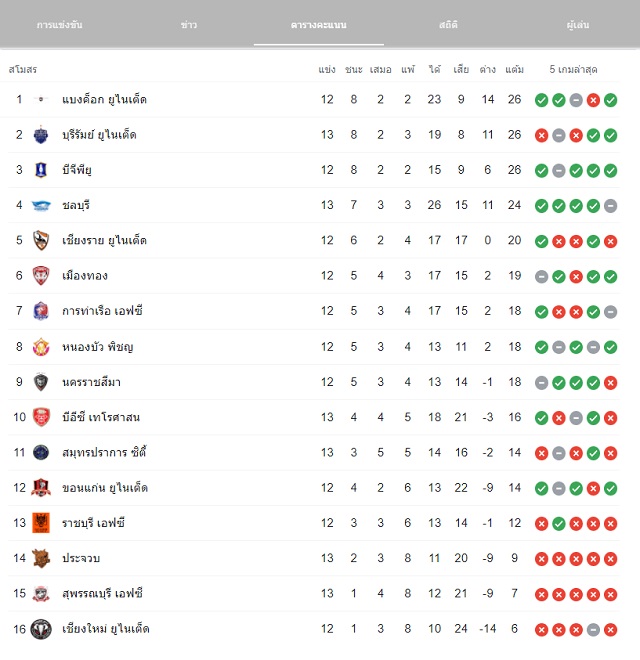Click the ราชบุรี เอฟซี orange logo

point(41,523)
